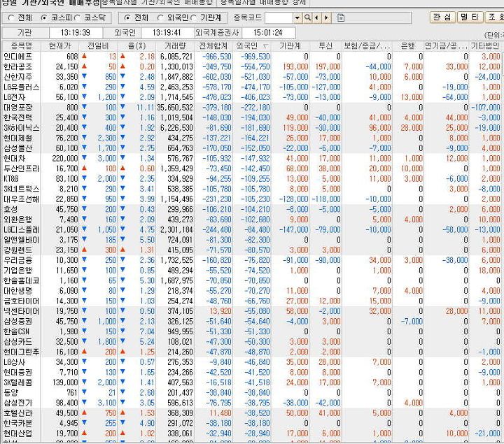
Task: Click the 관심 button
Action: pyautogui.click(x=442, y=17)
